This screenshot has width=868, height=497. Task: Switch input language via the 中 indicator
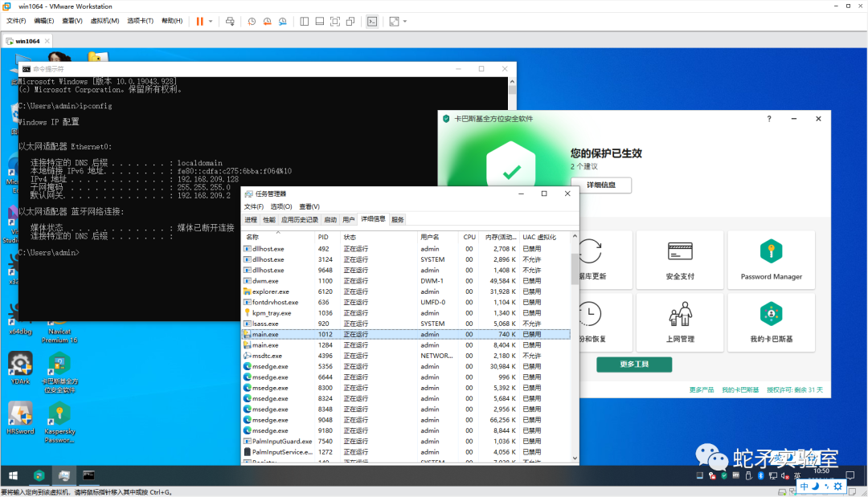[804, 486]
